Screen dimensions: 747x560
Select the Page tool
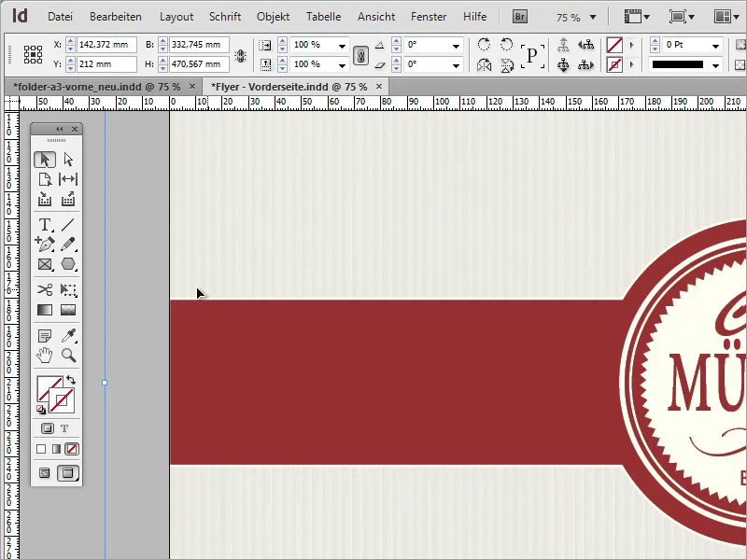[x=45, y=179]
